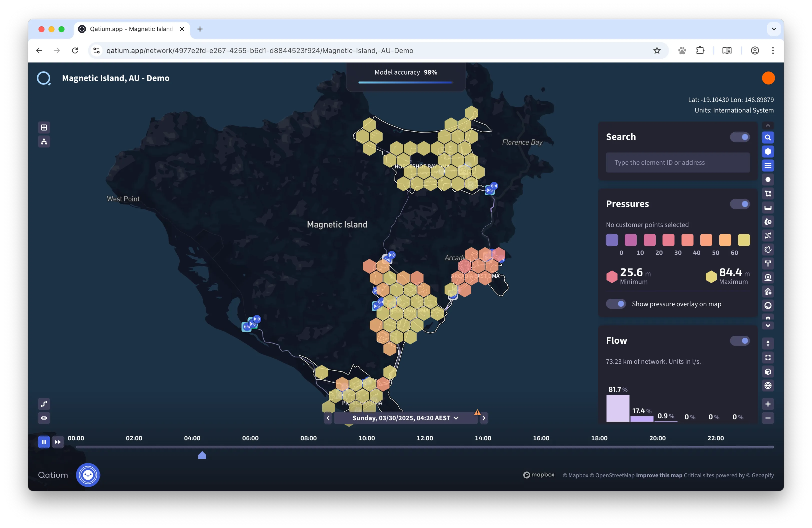Click the fullscreen expand map icon
Viewport: 812px width, 528px height.
[768, 357]
